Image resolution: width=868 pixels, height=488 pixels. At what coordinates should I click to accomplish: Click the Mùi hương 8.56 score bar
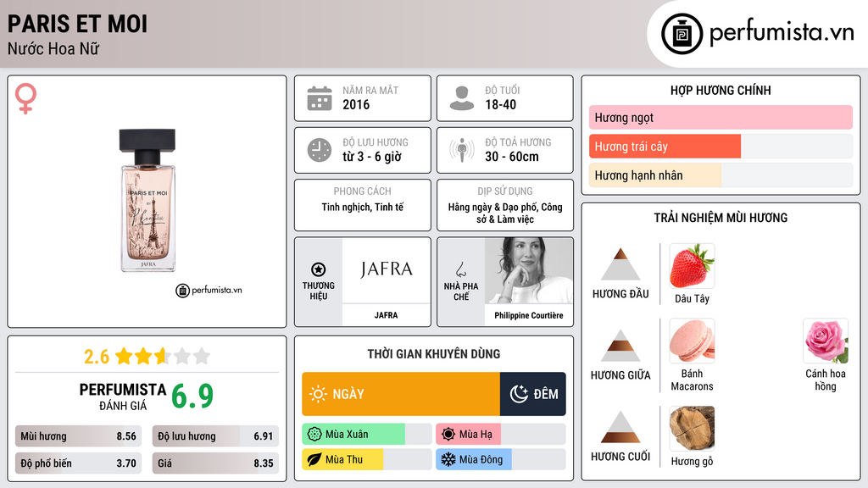pos(78,436)
